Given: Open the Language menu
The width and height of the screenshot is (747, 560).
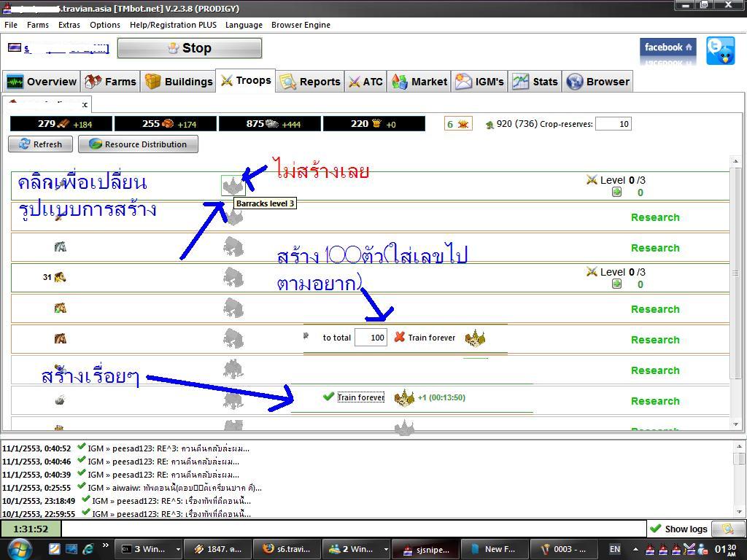Looking at the screenshot, I should coord(244,25).
